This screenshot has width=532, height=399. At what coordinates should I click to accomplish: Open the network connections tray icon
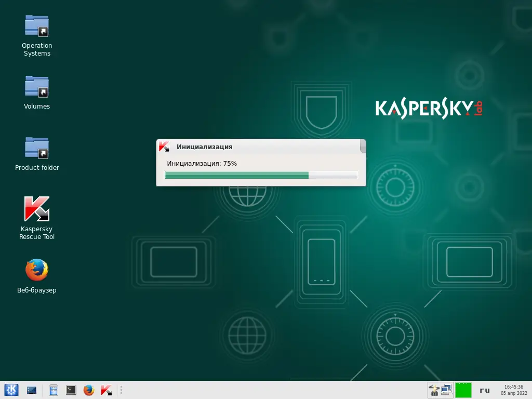tap(446, 390)
